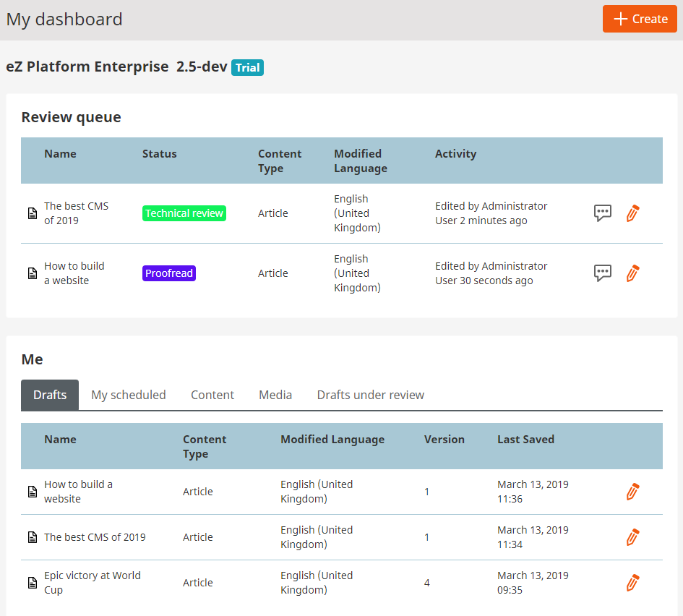Click document icon beside The best CMS of 2019 in review queue
Viewport: 683px width, 616px height.
[33, 213]
